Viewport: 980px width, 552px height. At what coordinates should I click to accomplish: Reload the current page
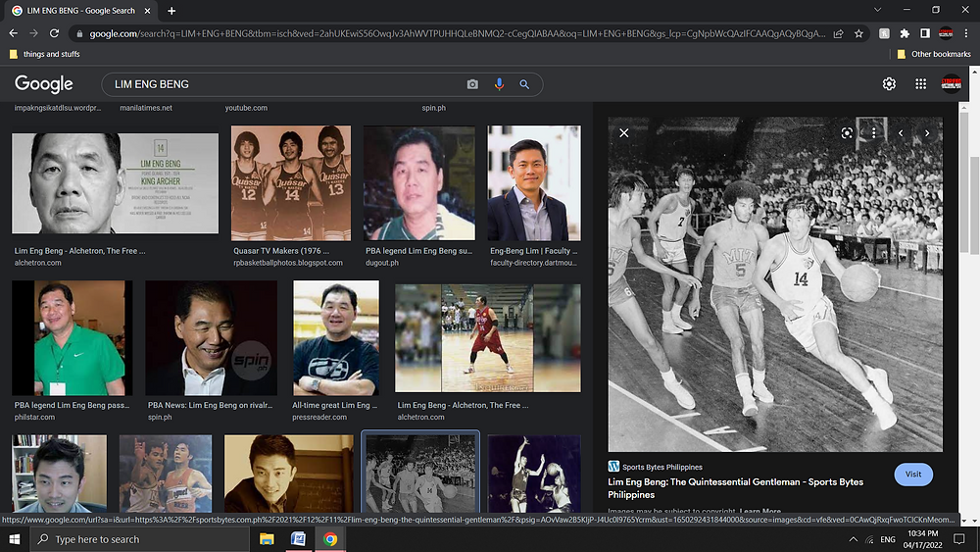54,33
